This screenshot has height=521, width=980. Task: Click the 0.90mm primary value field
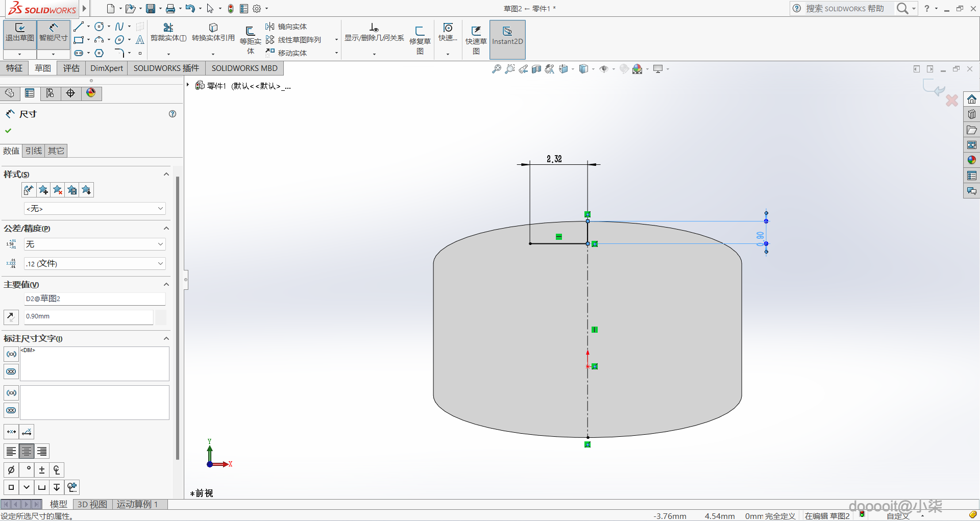point(88,317)
